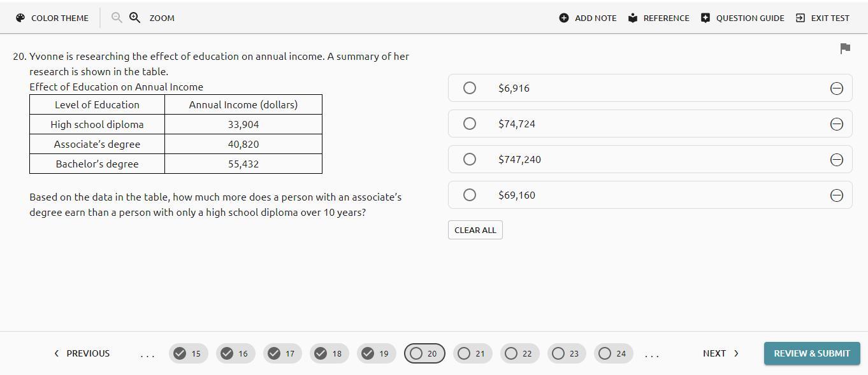Expand earlier questions with left ellipsis
The image size is (868, 375).
pyautogui.click(x=147, y=354)
